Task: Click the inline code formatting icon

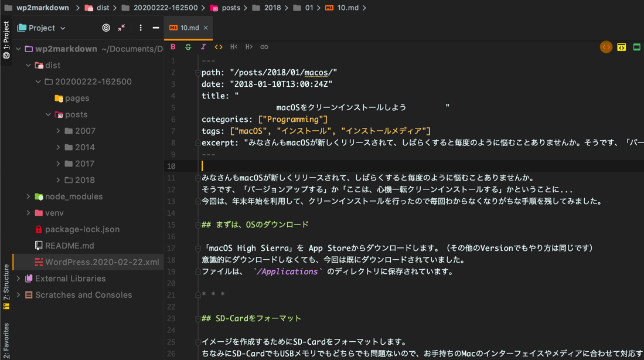Action: [219, 47]
